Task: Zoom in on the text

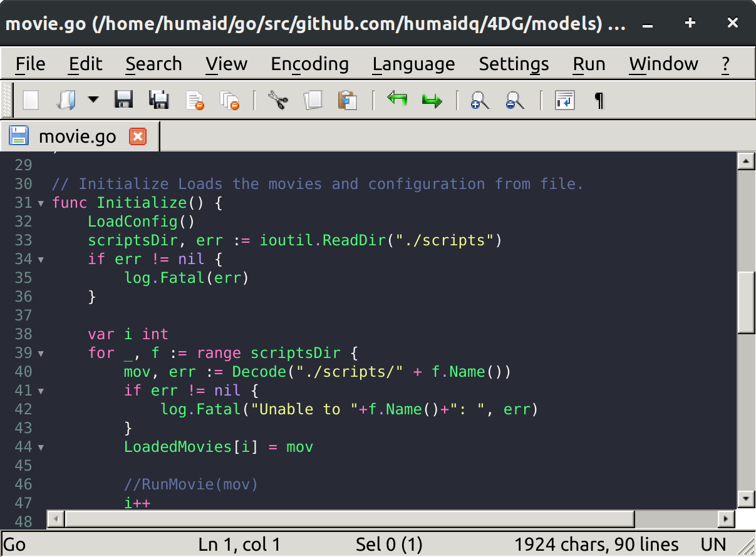Action: 479,100
